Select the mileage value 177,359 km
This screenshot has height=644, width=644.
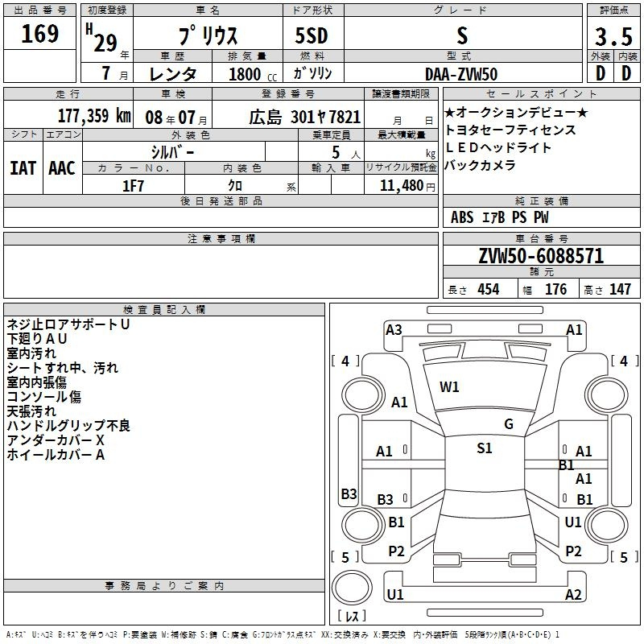click(94, 116)
